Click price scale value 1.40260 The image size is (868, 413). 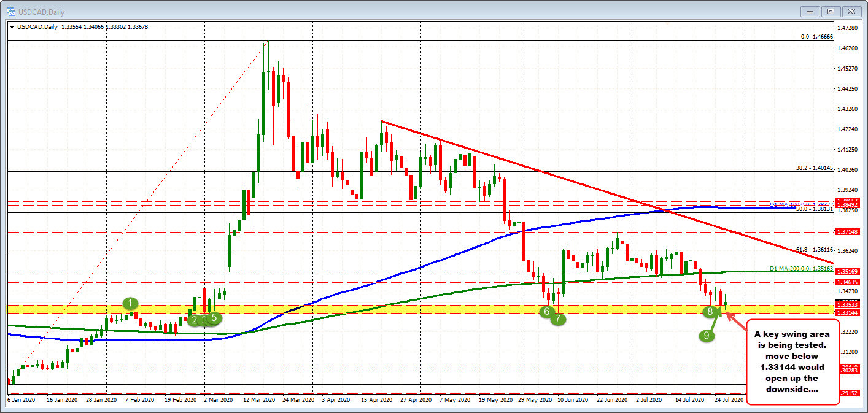(848, 169)
